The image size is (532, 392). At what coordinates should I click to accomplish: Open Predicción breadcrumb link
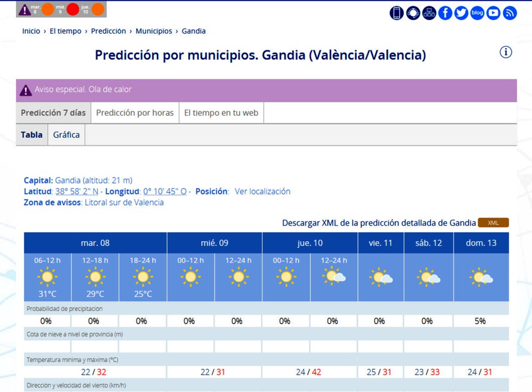pos(108,31)
